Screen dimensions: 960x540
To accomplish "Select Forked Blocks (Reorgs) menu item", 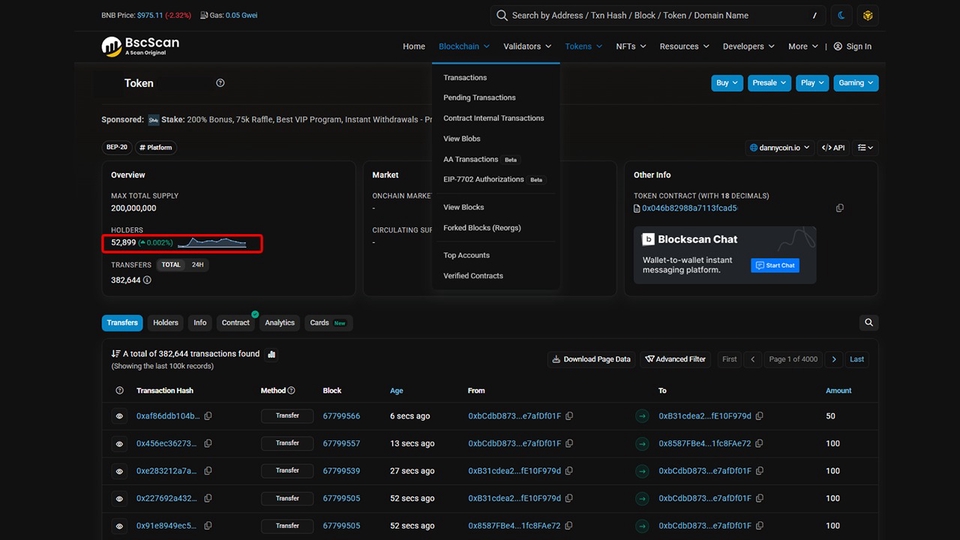I will tap(482, 228).
